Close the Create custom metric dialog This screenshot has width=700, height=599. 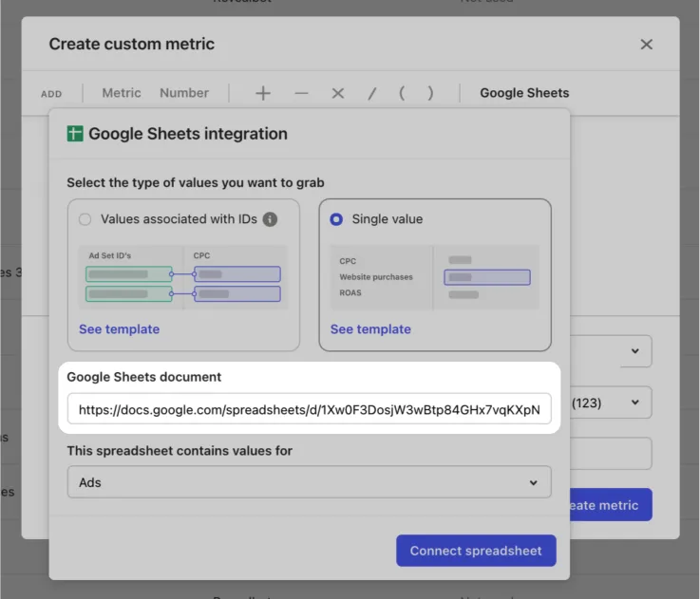click(x=646, y=45)
